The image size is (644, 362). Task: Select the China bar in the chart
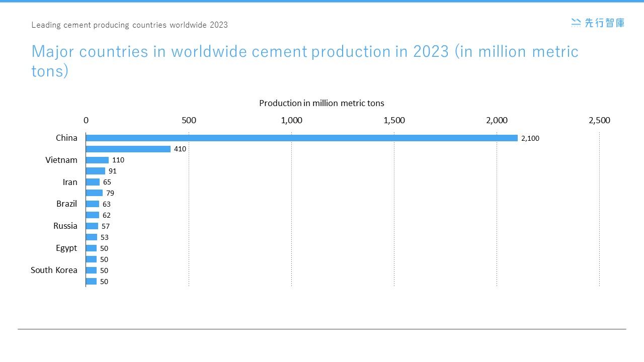(302, 137)
